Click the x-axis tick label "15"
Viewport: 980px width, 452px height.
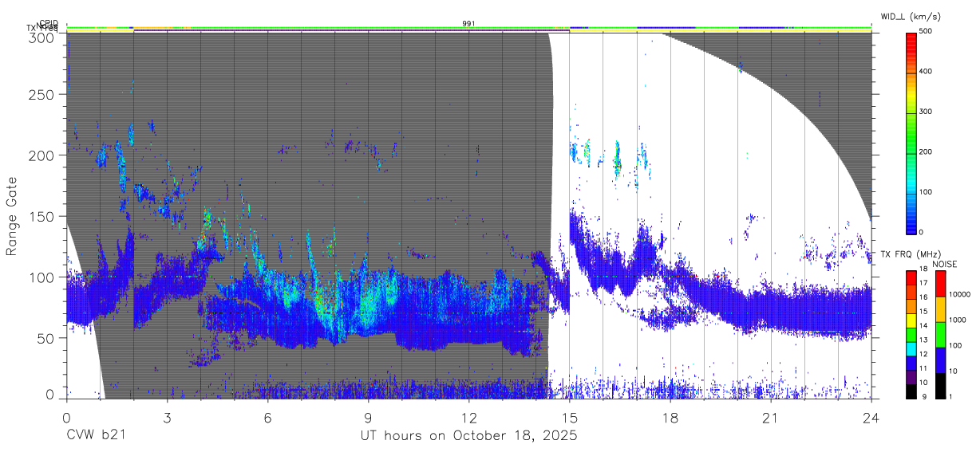570,418
